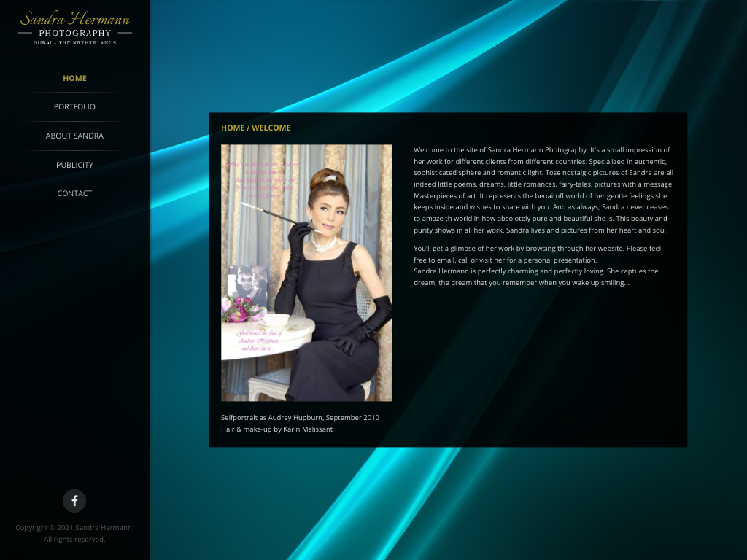Click the 'DUBAI - THE NETHERLANDS' tagline
The height and width of the screenshot is (560, 747).
(74, 43)
